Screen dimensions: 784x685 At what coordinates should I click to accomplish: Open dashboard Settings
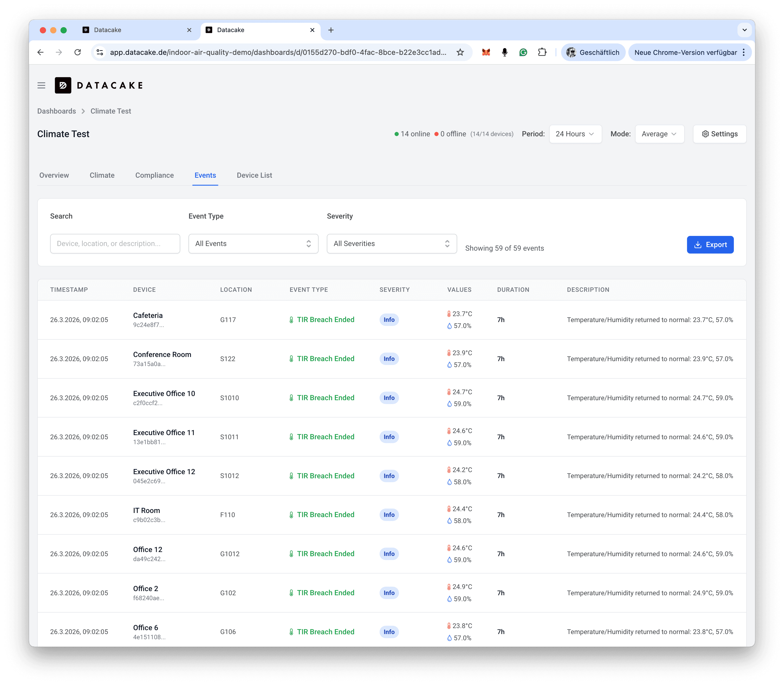pos(720,134)
